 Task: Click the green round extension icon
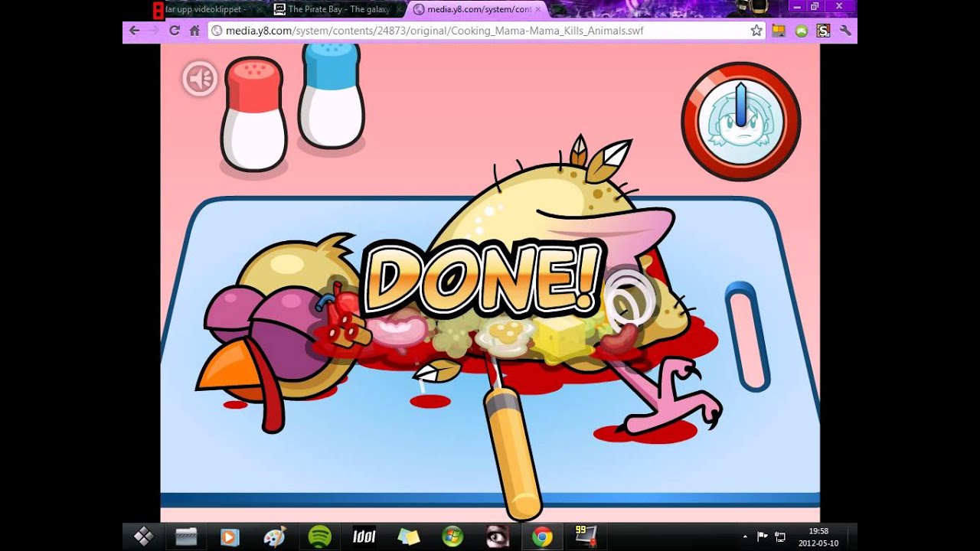[801, 31]
